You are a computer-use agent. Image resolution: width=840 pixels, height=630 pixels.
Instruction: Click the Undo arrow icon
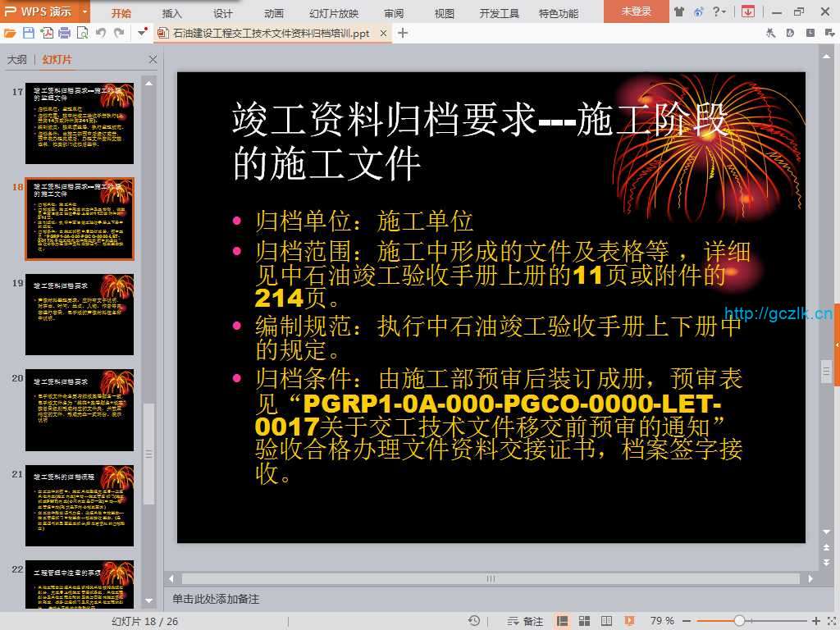pyautogui.click(x=101, y=33)
